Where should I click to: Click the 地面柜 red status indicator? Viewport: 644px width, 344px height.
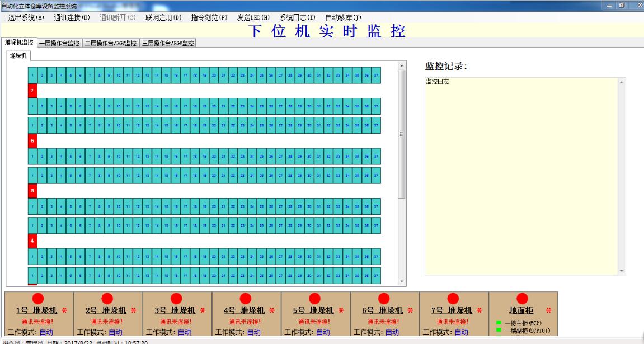pyautogui.click(x=522, y=298)
